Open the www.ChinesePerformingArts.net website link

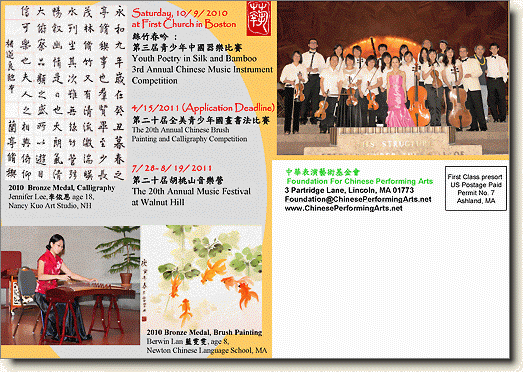344,208
